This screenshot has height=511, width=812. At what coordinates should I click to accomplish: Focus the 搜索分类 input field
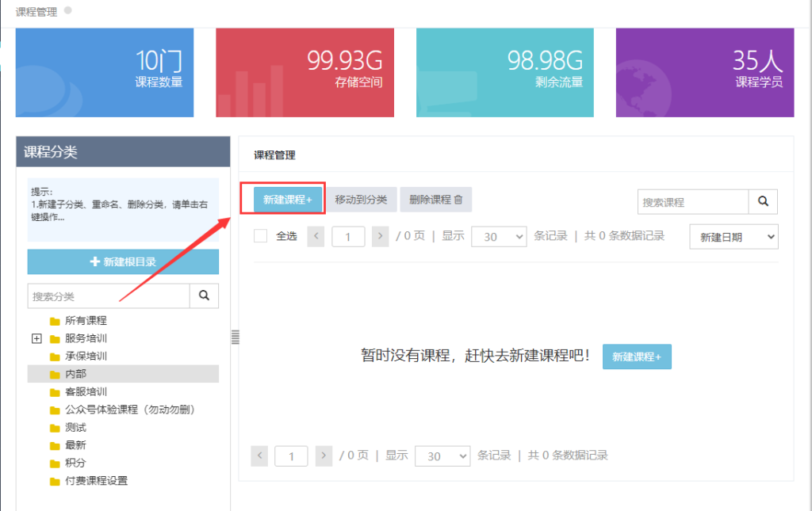pyautogui.click(x=109, y=296)
